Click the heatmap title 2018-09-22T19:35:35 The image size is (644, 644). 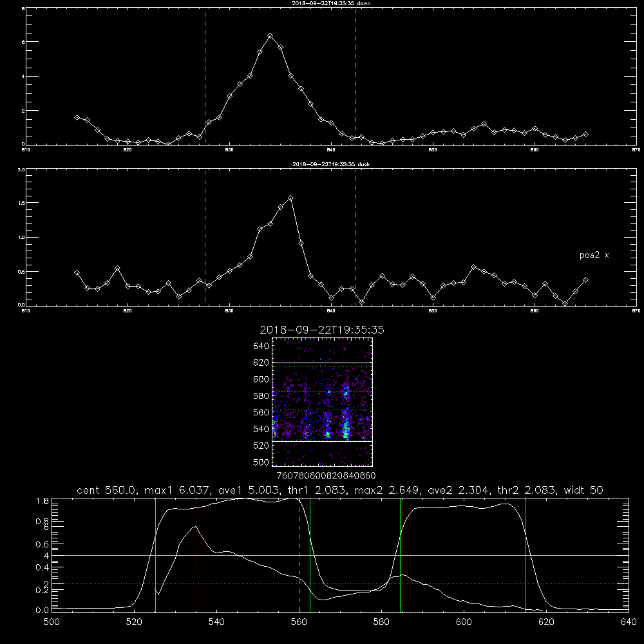coord(322,330)
